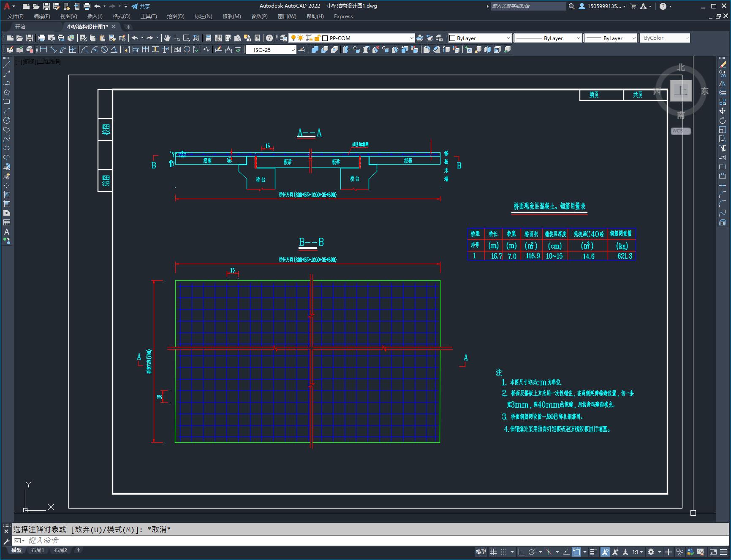Click the Trim tool in modify toolbar
This screenshot has height=560, width=731.
[x=723, y=149]
